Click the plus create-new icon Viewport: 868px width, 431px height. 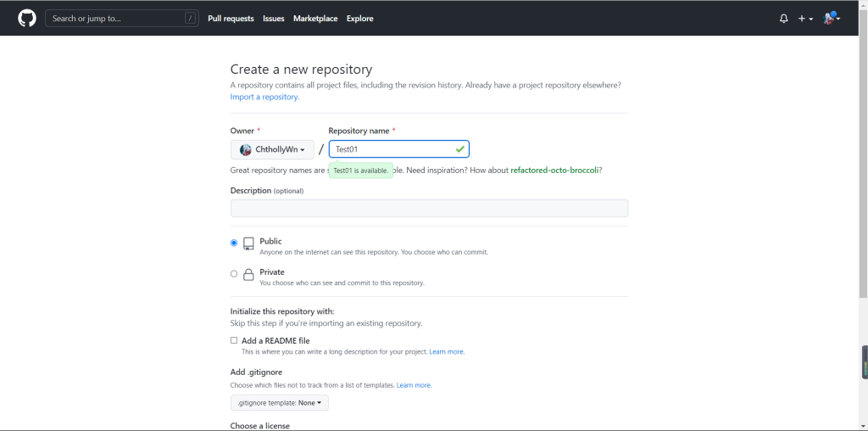[x=804, y=19]
